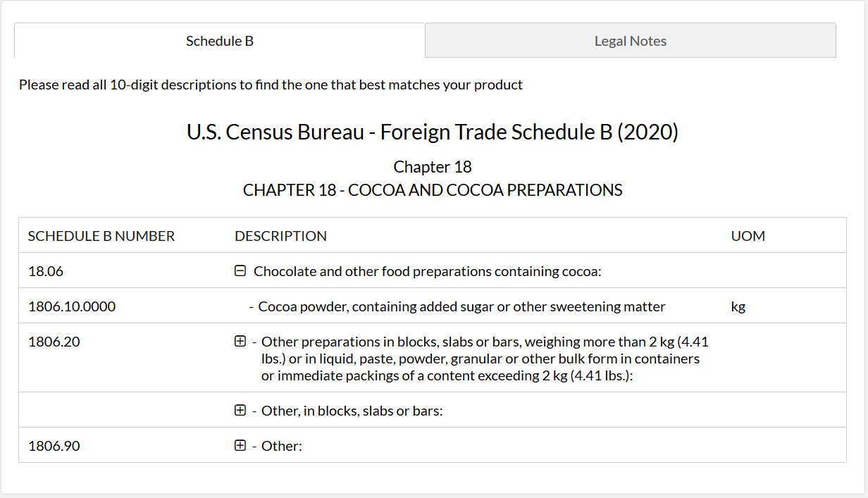This screenshot has height=498, width=868.
Task: Click the Chapter 18 heading text
Action: click(433, 167)
